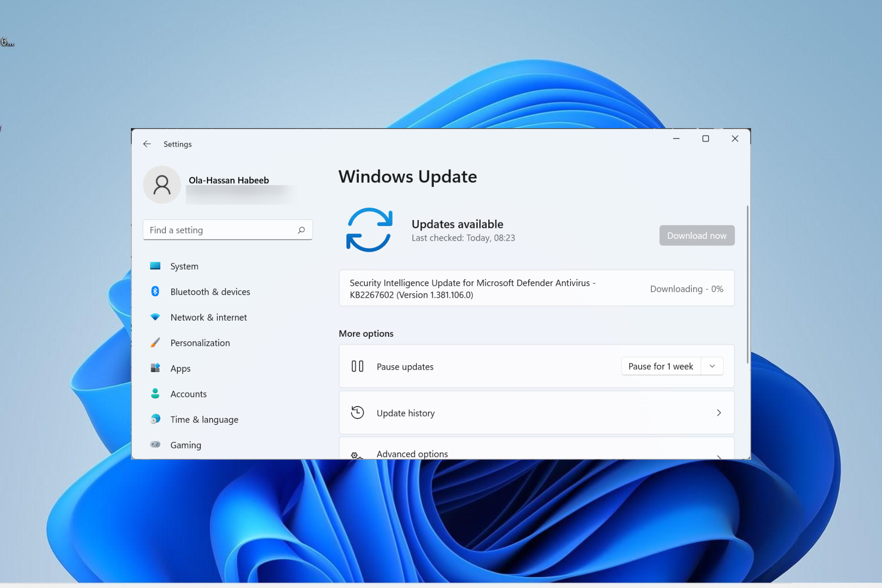Open System settings section
The image size is (882, 588).
(x=184, y=266)
